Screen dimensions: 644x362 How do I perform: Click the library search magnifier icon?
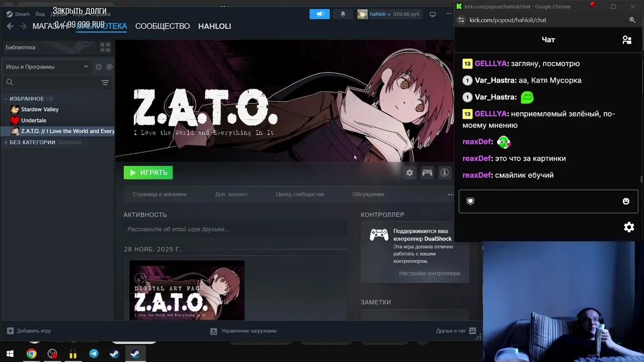pyautogui.click(x=10, y=82)
